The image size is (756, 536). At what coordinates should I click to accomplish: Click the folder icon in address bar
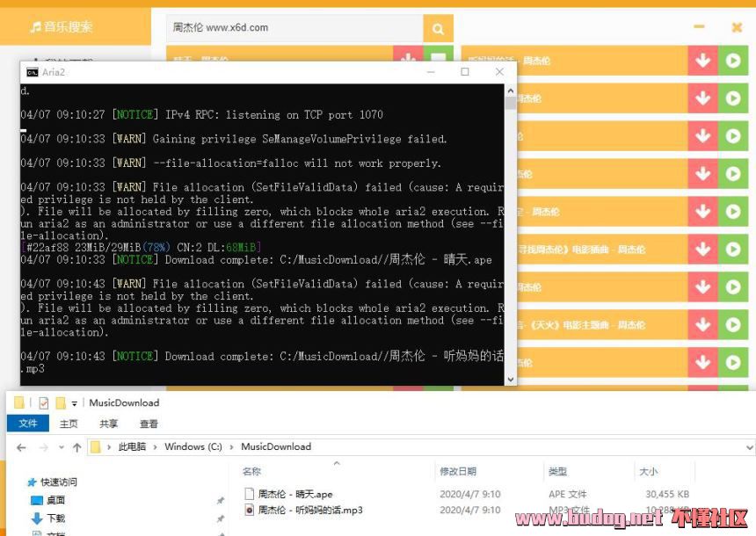click(x=96, y=447)
